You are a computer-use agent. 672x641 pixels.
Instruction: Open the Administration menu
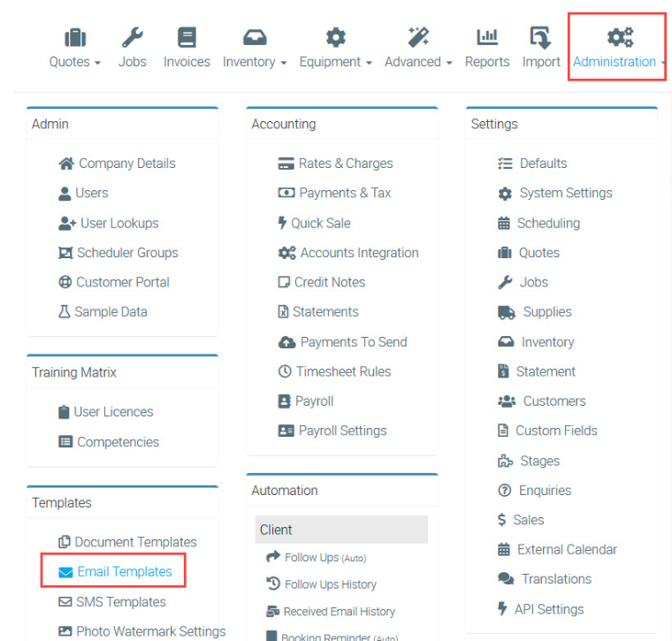coord(618,62)
